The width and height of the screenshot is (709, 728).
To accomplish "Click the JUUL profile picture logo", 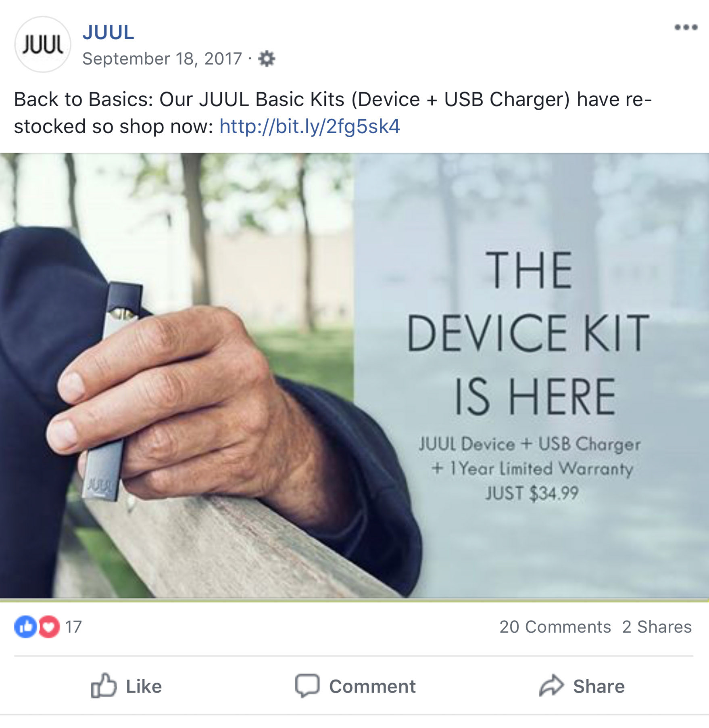I will (x=43, y=44).
